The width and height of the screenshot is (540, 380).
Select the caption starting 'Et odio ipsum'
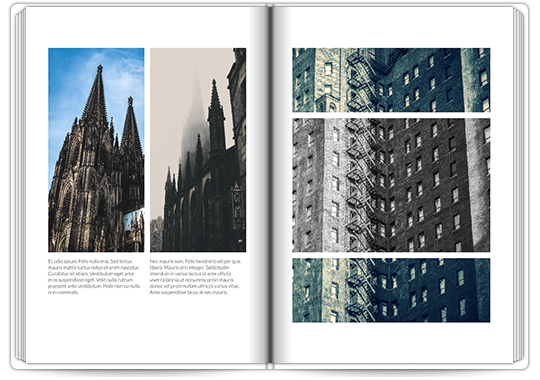[94, 277]
